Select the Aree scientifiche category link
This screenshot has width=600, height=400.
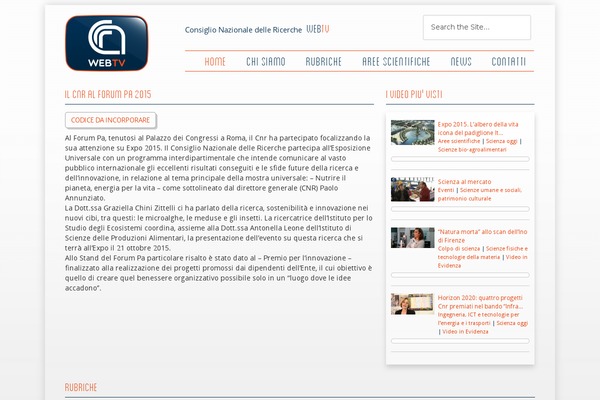coord(459,141)
